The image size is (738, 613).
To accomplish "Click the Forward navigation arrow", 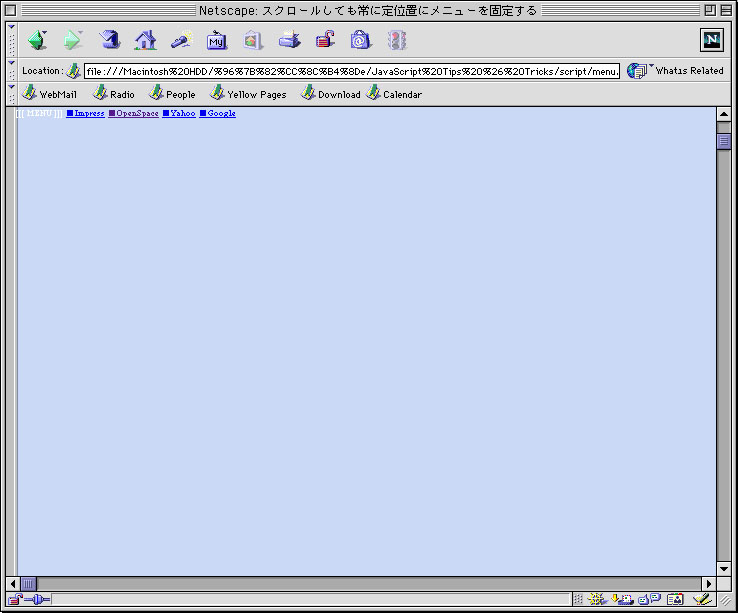I will click(x=72, y=40).
